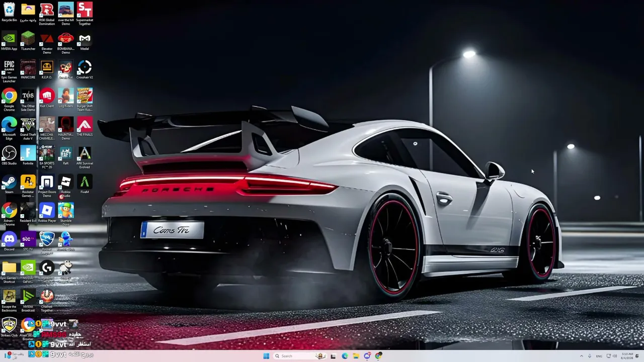Select the Rocket League shortcut
Image resolution: width=644 pixels, height=362 pixels.
[47, 244]
